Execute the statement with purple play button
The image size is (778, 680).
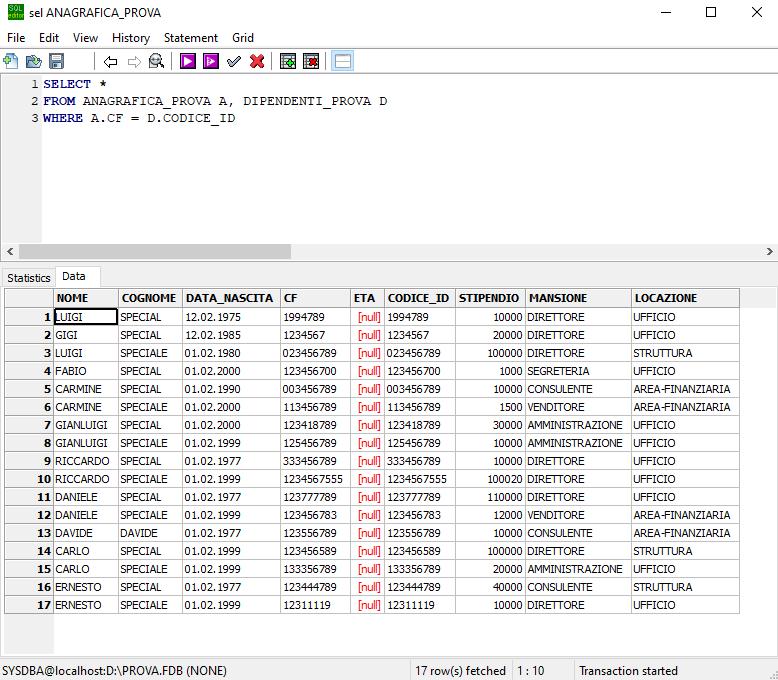coord(188,62)
